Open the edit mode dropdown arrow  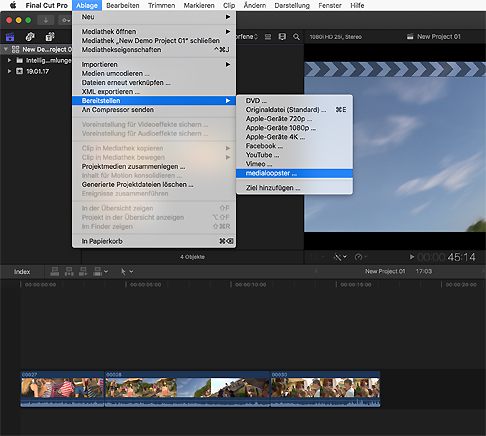pos(106,272)
